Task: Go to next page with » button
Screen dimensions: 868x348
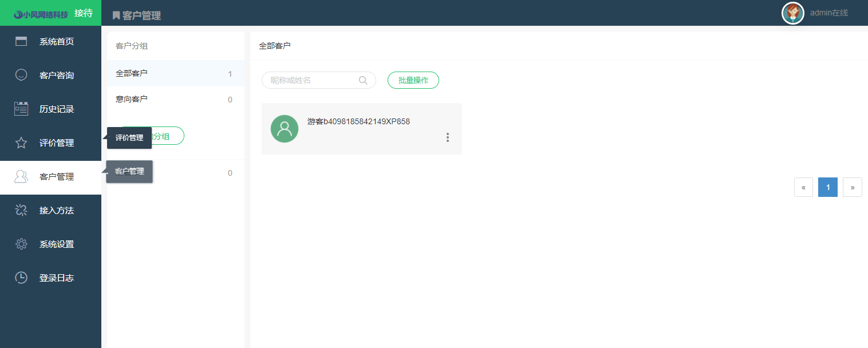Action: coord(853,187)
